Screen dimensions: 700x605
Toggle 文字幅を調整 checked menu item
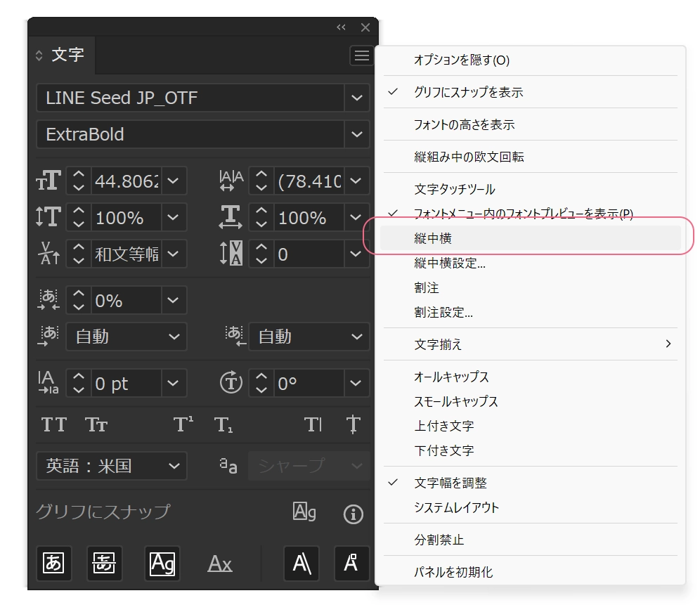pyautogui.click(x=450, y=483)
